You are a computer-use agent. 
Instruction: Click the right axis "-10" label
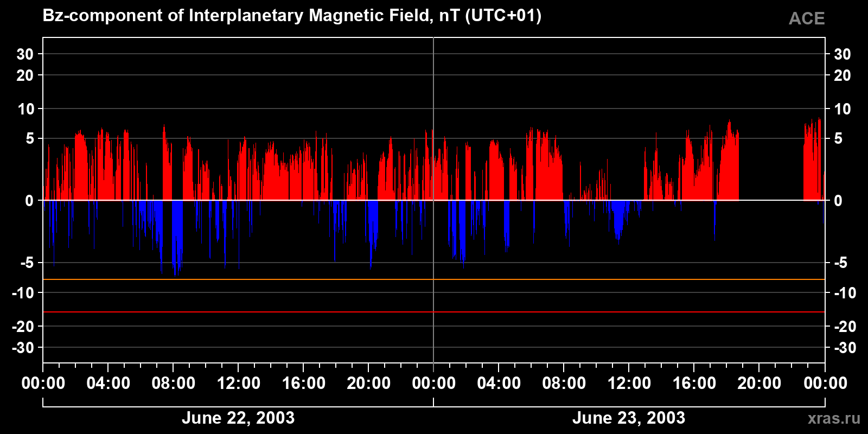845,293
